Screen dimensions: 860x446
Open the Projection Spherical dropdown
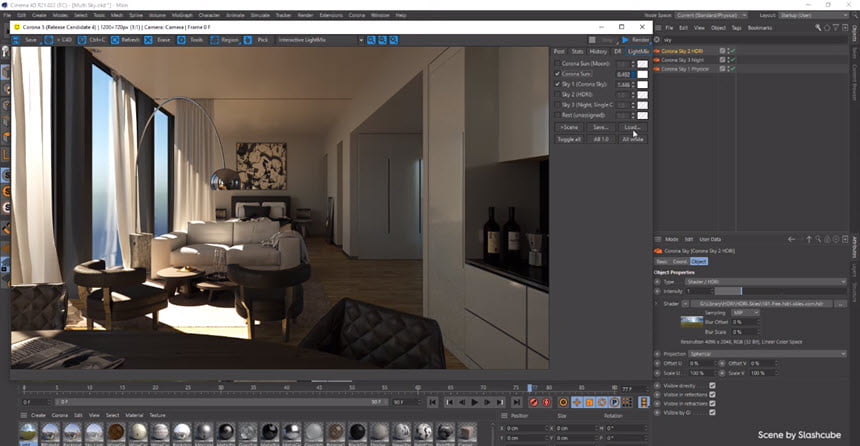(x=767, y=354)
